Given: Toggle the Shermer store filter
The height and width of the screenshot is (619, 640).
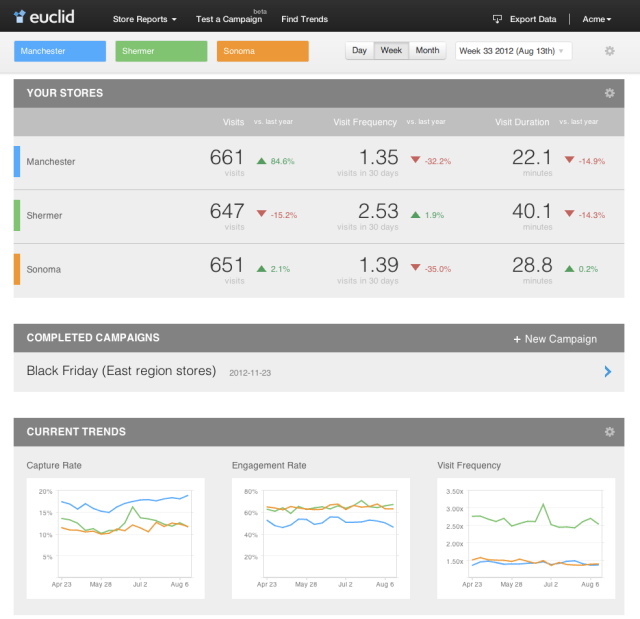Looking at the screenshot, I should (161, 51).
